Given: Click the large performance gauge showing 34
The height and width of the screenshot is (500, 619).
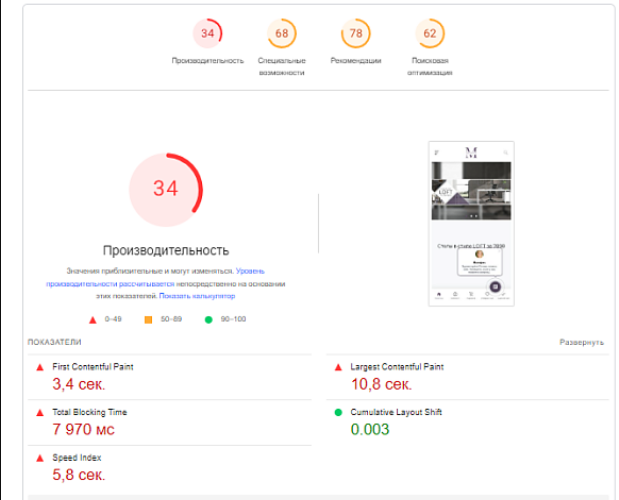Looking at the screenshot, I should [x=166, y=189].
